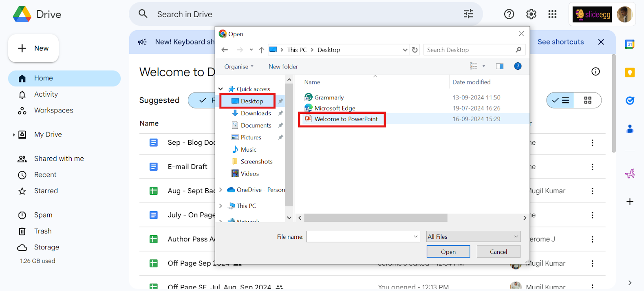Screen dimensions: 644x291
Task: Click Cancel in Open dialog
Action: [498, 251]
